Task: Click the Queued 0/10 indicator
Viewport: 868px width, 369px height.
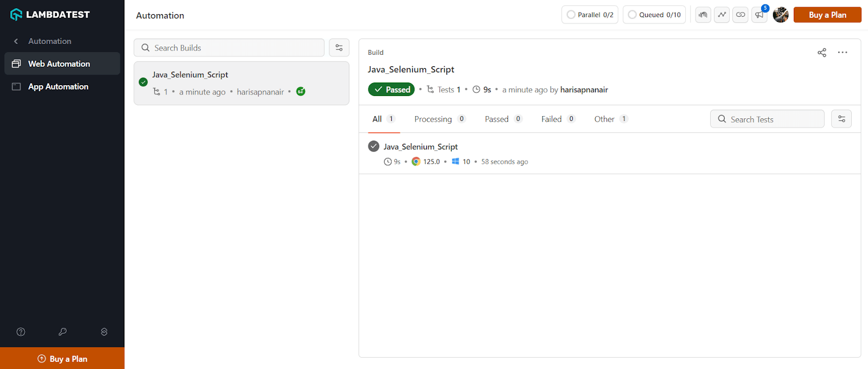Action: tap(654, 15)
